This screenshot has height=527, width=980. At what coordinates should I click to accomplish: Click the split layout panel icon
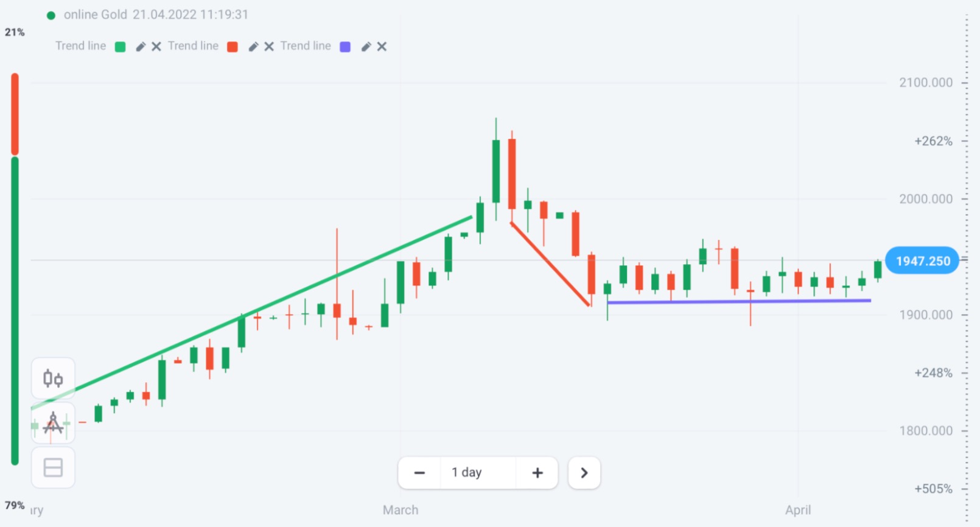pos(53,467)
